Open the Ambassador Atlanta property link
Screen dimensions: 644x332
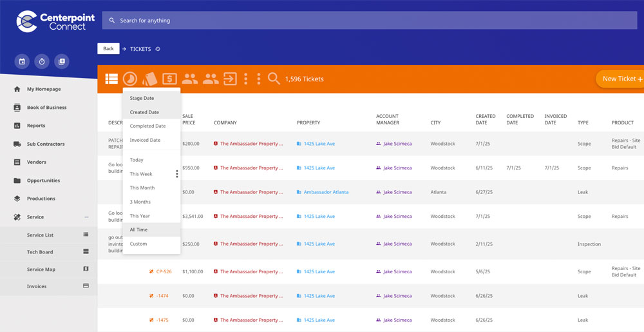(x=326, y=192)
